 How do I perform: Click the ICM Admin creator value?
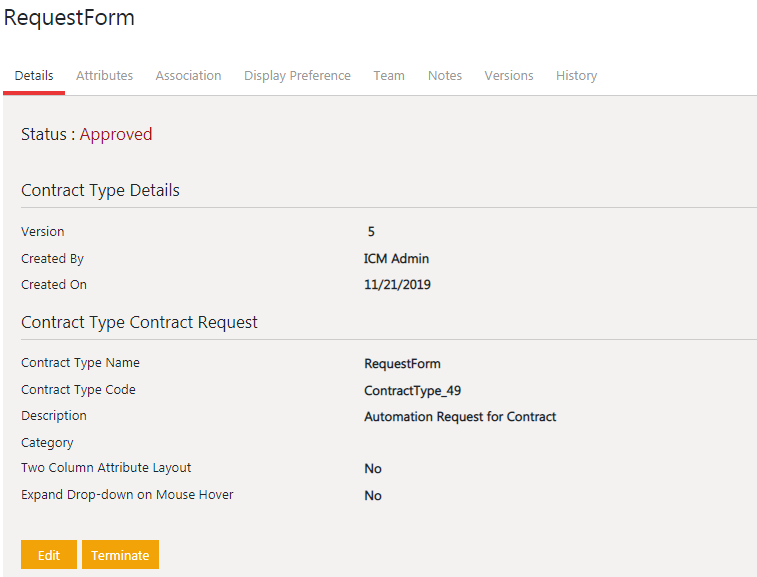396,259
